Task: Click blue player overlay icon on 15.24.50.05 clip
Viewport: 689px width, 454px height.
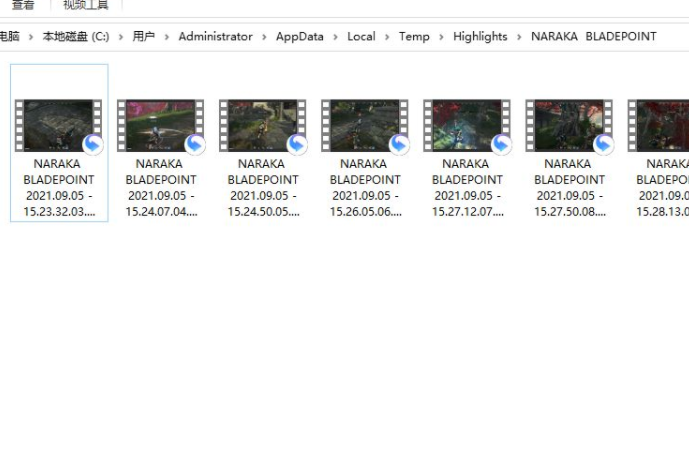Action: tap(297, 145)
